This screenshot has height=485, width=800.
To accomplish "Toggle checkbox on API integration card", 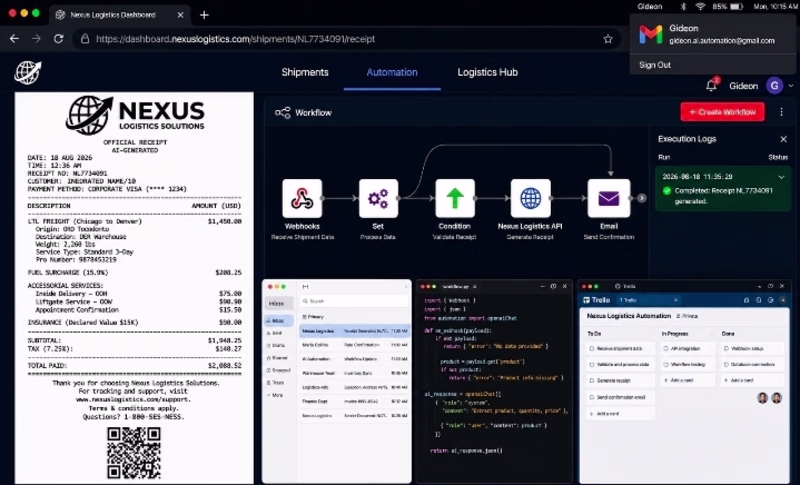I will (666, 349).
